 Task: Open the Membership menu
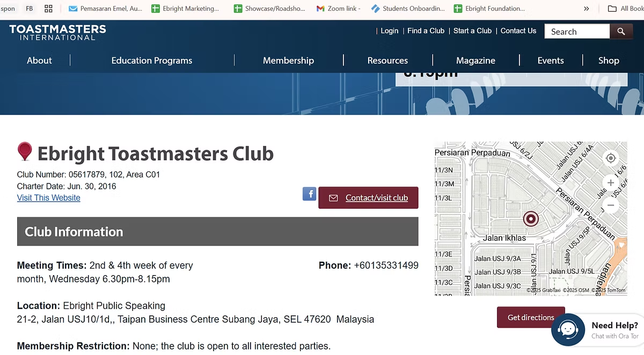(288, 61)
